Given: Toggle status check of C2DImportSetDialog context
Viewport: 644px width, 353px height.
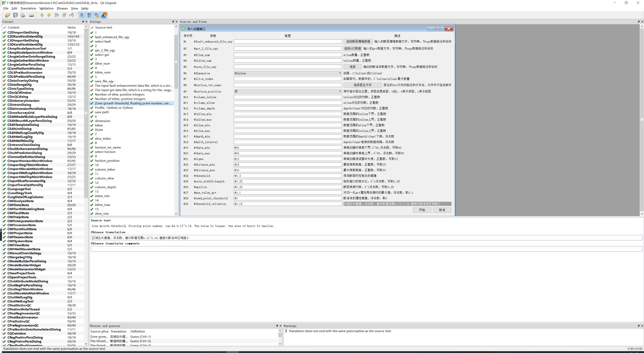Looking at the screenshot, I should (4, 32).
